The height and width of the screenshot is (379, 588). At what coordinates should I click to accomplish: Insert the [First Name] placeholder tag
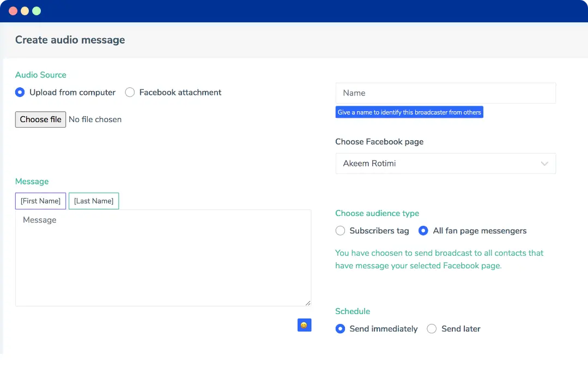(40, 201)
